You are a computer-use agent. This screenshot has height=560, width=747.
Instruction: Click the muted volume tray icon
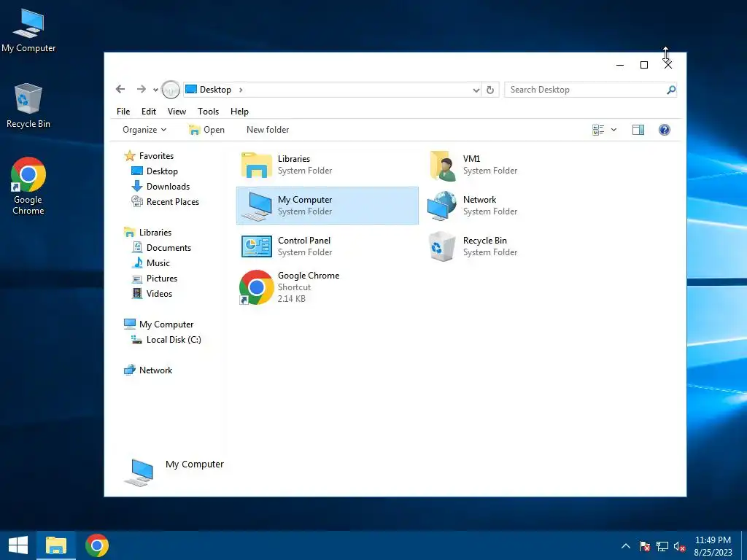click(679, 546)
